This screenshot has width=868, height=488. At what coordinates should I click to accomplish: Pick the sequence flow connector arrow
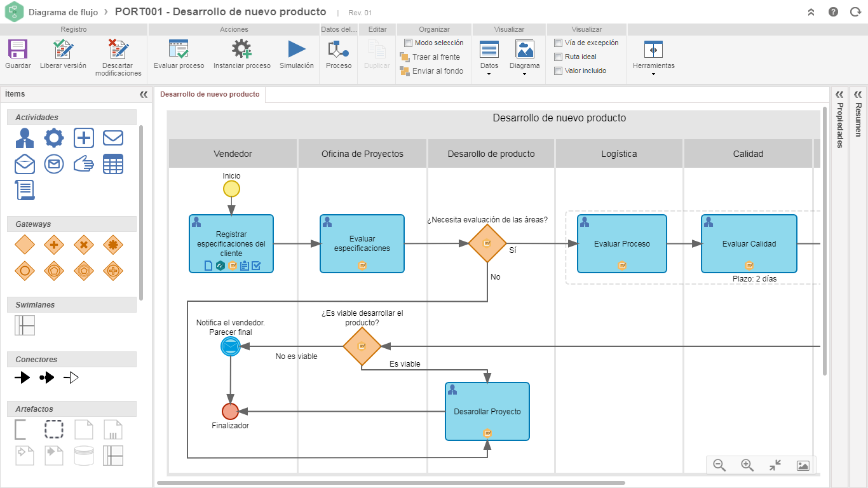point(22,378)
